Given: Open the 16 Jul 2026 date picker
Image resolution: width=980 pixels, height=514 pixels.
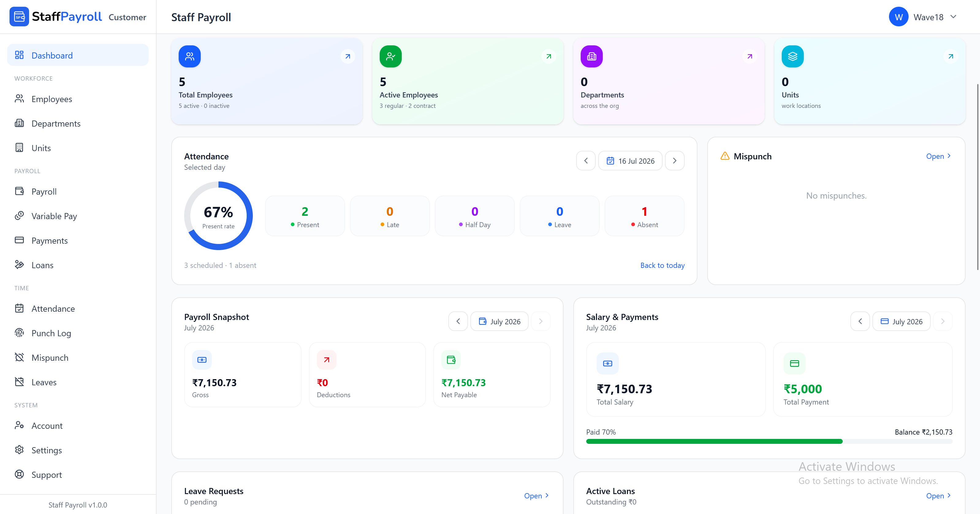Looking at the screenshot, I should click(630, 161).
